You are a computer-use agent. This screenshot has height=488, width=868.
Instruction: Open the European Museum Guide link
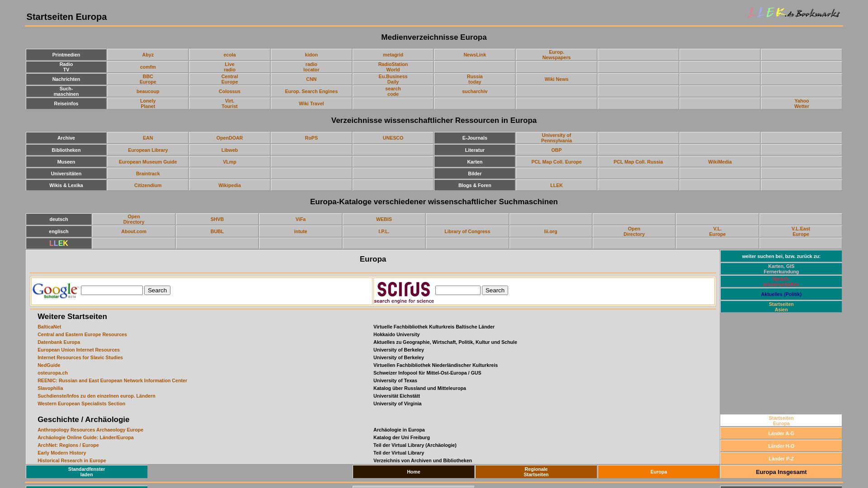[x=148, y=162]
